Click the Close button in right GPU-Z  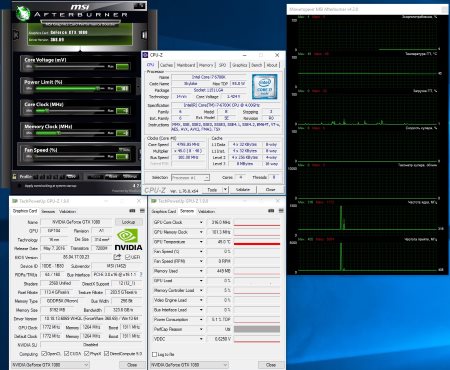pos(271,365)
